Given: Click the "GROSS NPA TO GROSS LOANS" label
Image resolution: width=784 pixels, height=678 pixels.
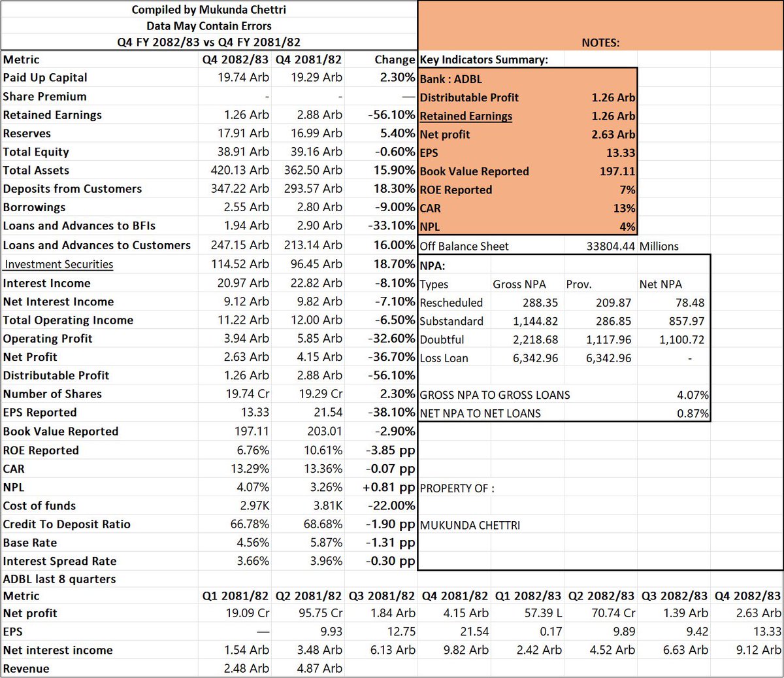Looking at the screenshot, I should coord(495,395).
